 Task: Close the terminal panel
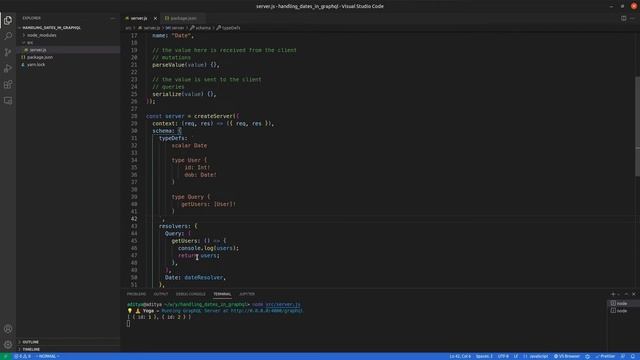click(x=634, y=294)
